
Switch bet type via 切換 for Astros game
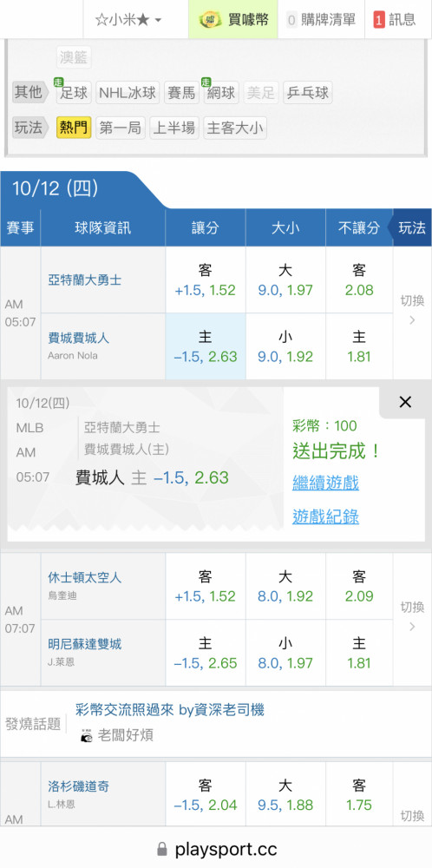[412, 616]
